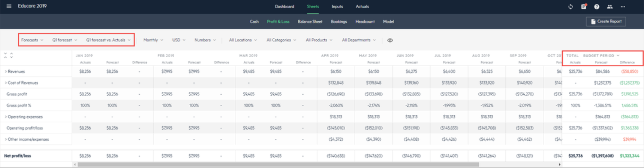Image resolution: width=644 pixels, height=168 pixels.
Task: Click Other income/expenses difference $39,994
Action: tap(630, 139)
